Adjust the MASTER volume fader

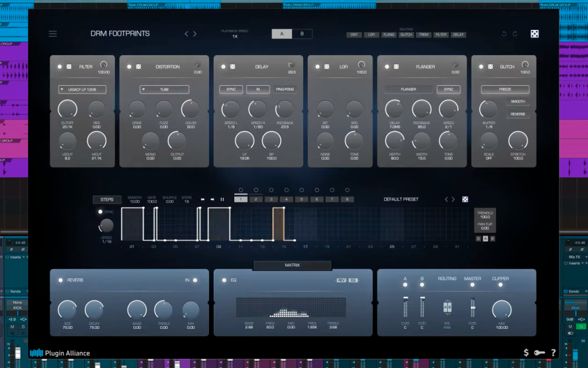tap(473, 308)
